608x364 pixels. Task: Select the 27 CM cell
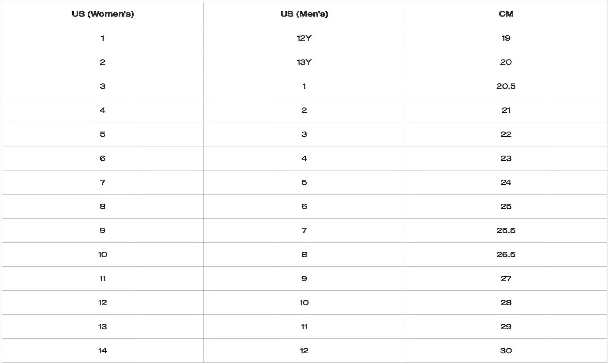pyautogui.click(x=506, y=278)
